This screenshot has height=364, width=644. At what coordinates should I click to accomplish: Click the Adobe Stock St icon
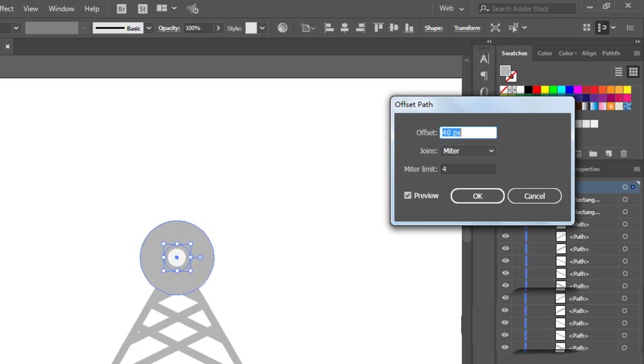coord(142,9)
